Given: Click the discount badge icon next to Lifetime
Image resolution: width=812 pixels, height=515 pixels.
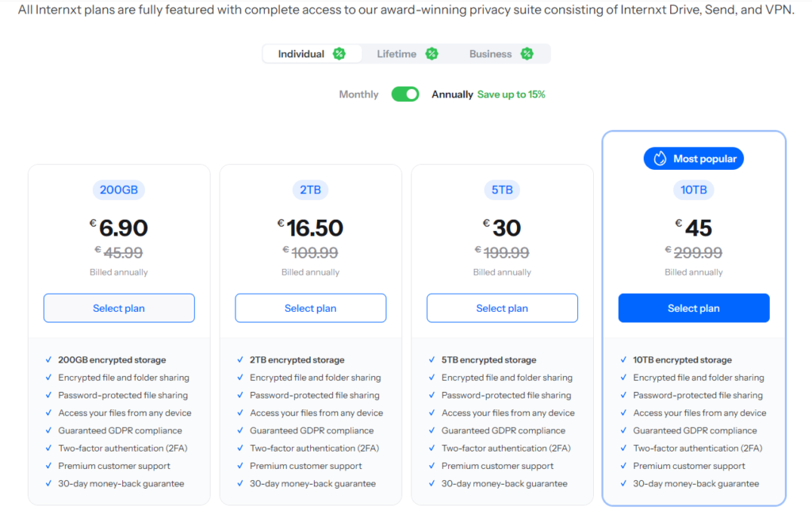Looking at the screenshot, I should coord(432,53).
